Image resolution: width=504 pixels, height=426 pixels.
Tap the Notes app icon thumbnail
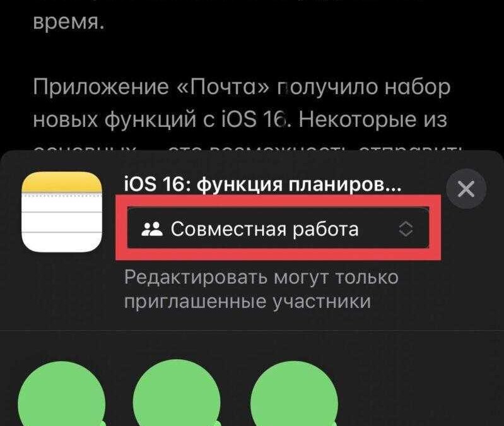(x=62, y=212)
